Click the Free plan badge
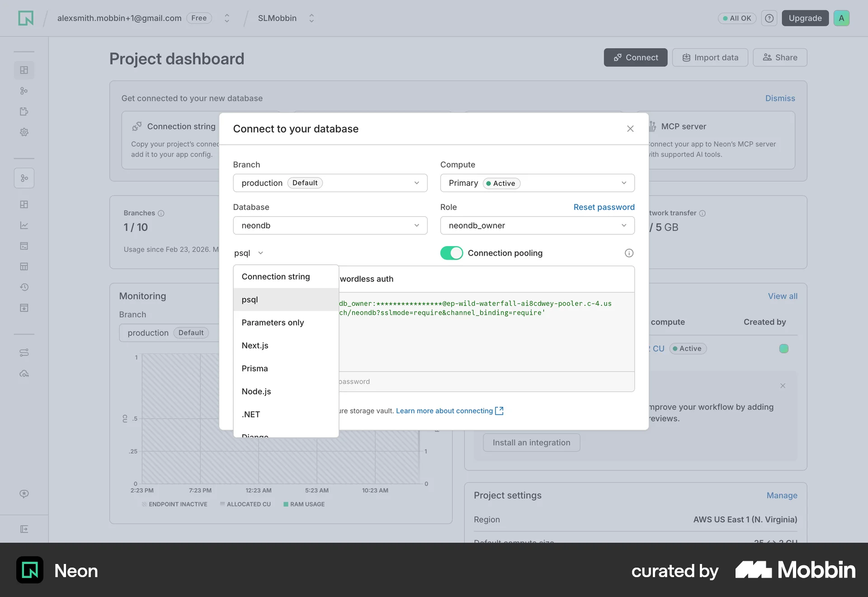This screenshot has width=868, height=597. coord(199,18)
